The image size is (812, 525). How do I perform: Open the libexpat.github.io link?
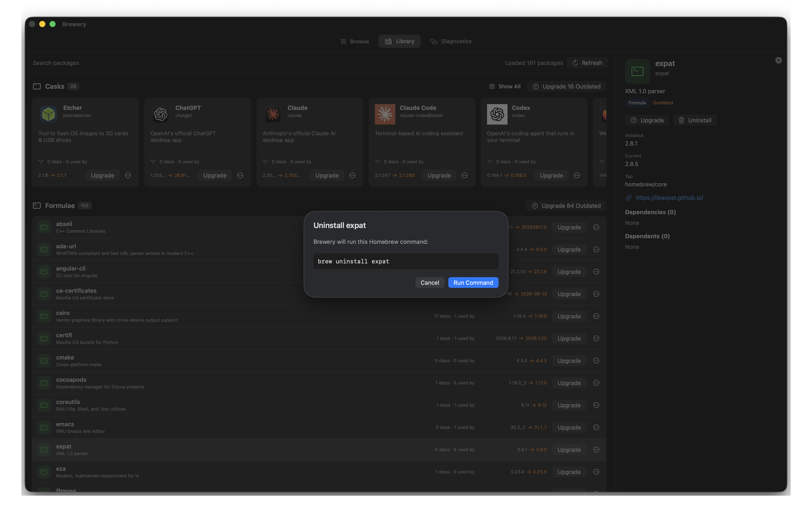(669, 198)
